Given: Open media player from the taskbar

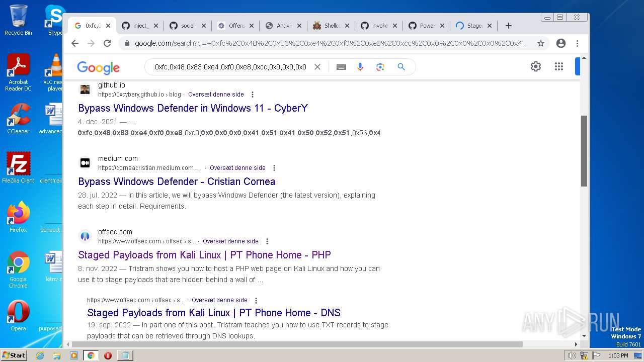Looking at the screenshot, I should click(x=74, y=355).
